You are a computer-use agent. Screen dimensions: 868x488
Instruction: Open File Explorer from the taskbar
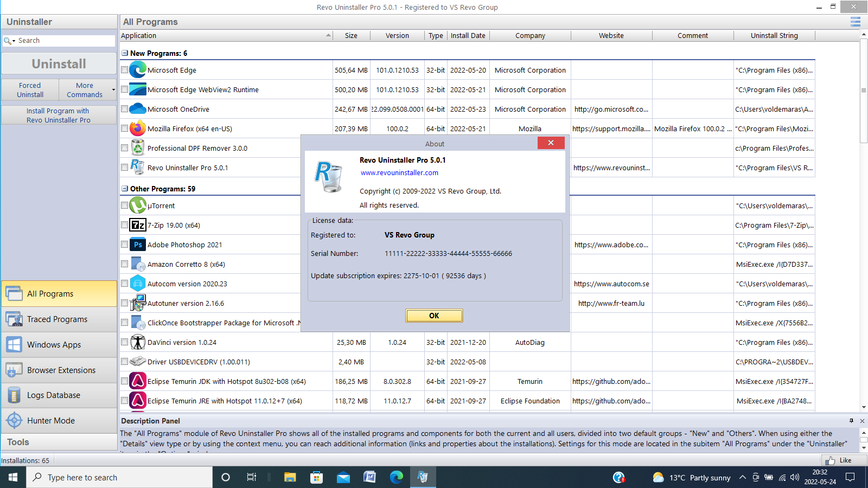(x=290, y=477)
